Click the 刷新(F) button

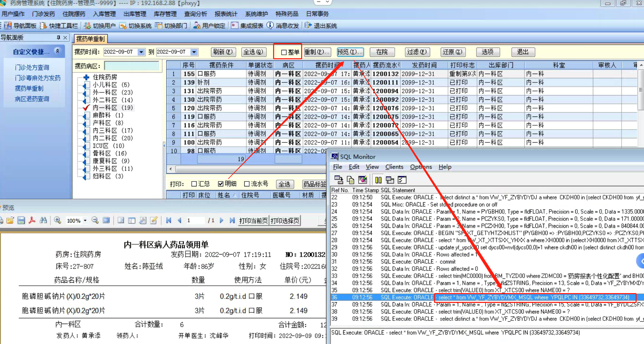(223, 52)
